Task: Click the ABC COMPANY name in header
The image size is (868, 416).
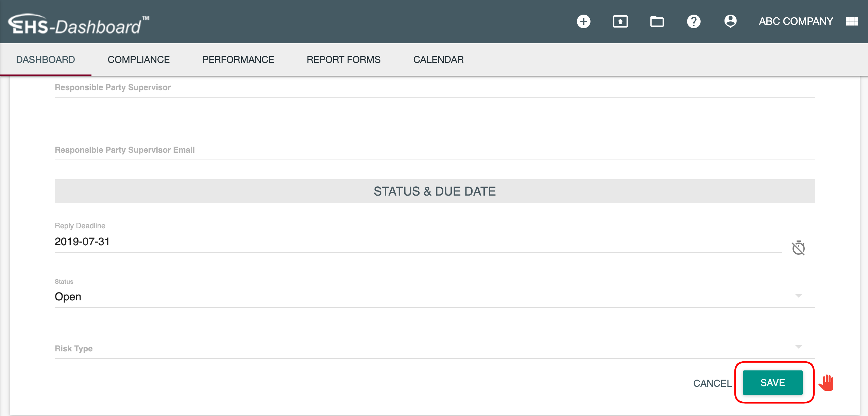Action: pos(796,21)
